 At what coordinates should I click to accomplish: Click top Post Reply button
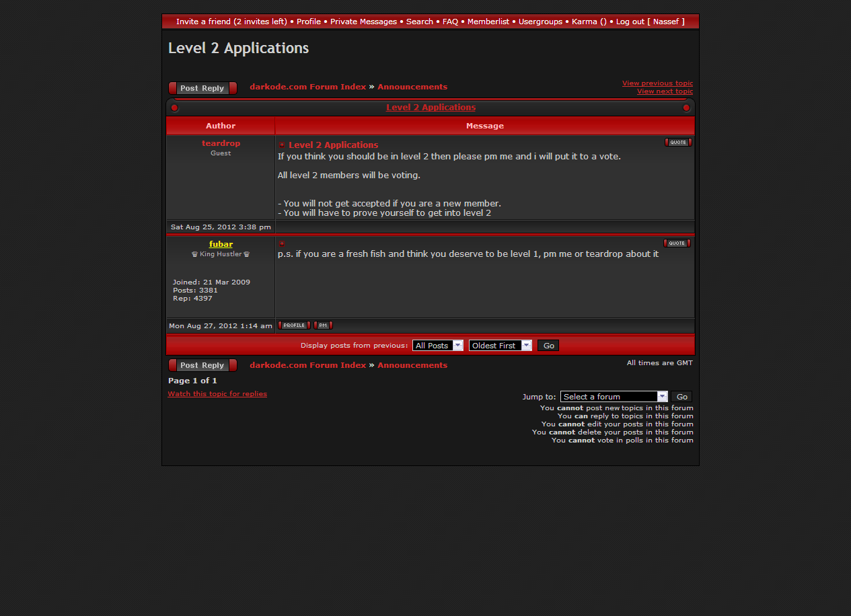202,88
